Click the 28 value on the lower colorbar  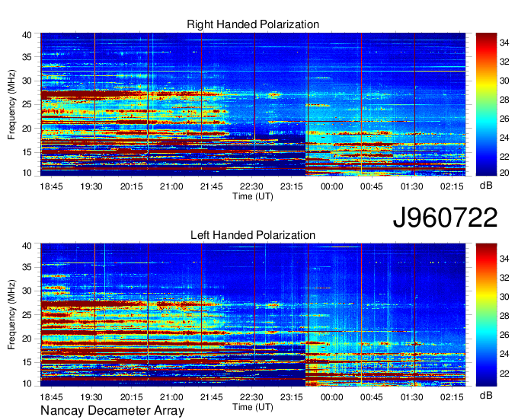pyautogui.click(x=504, y=316)
